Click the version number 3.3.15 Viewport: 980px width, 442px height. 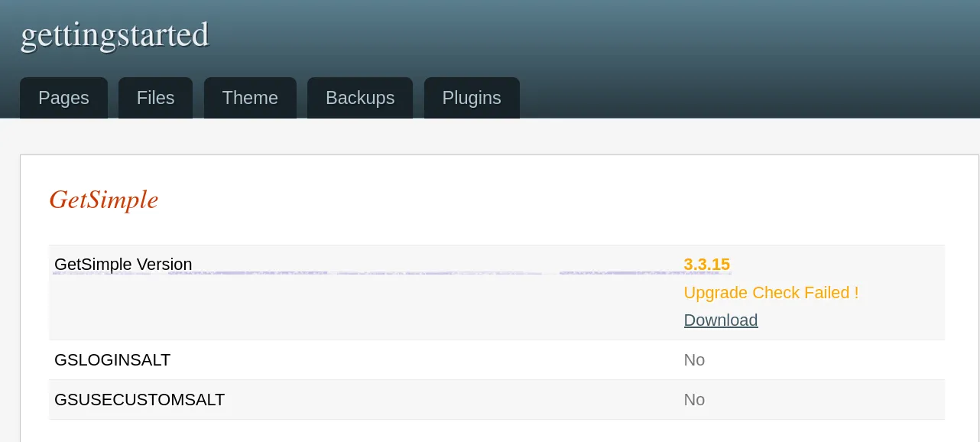(x=707, y=265)
